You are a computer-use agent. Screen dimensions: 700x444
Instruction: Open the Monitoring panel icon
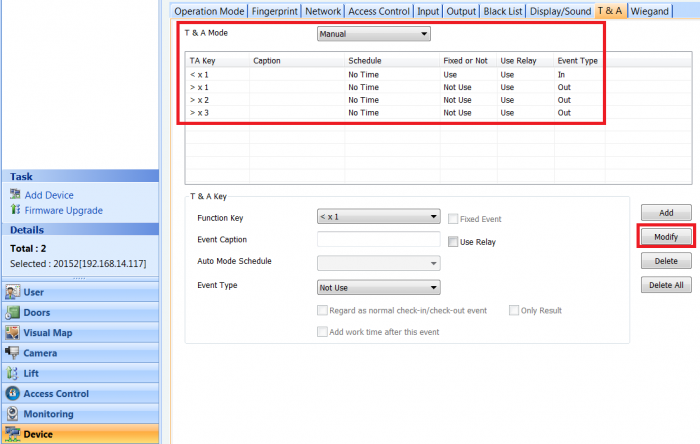click(13, 414)
